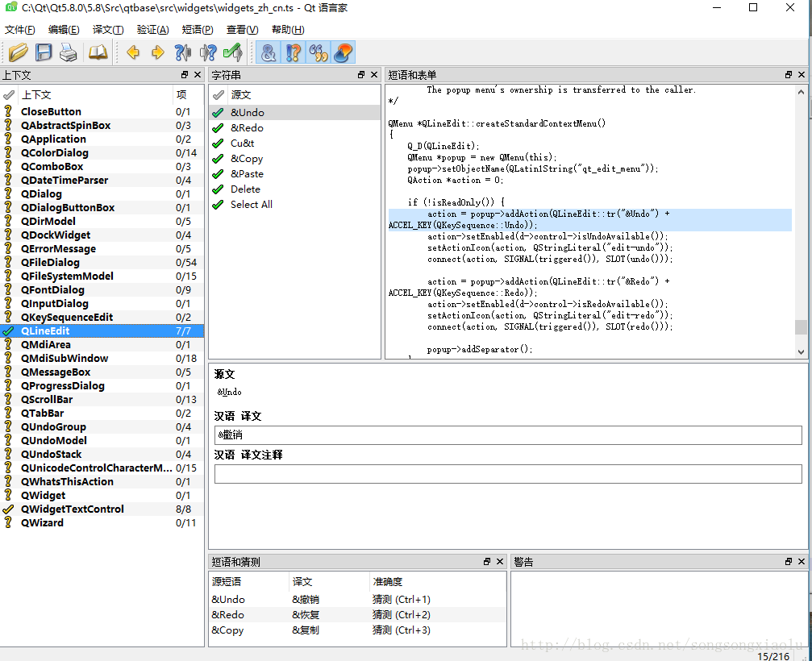Open the Help menu

point(288,30)
